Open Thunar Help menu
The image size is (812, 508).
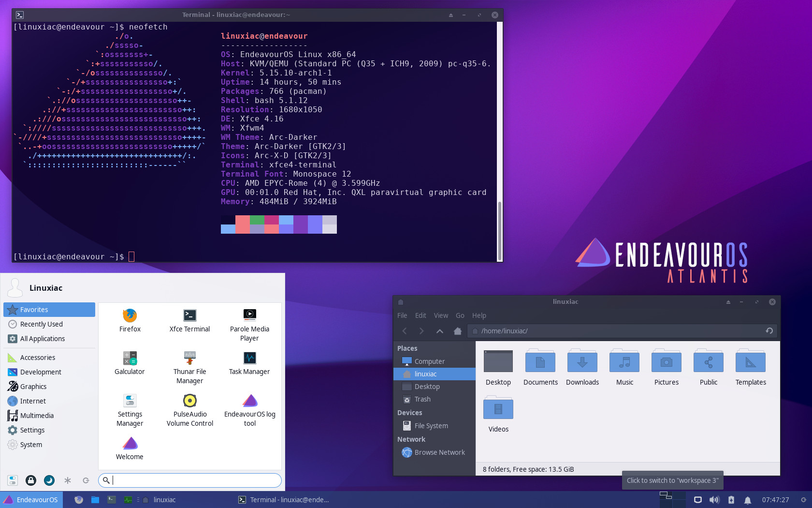tap(479, 315)
